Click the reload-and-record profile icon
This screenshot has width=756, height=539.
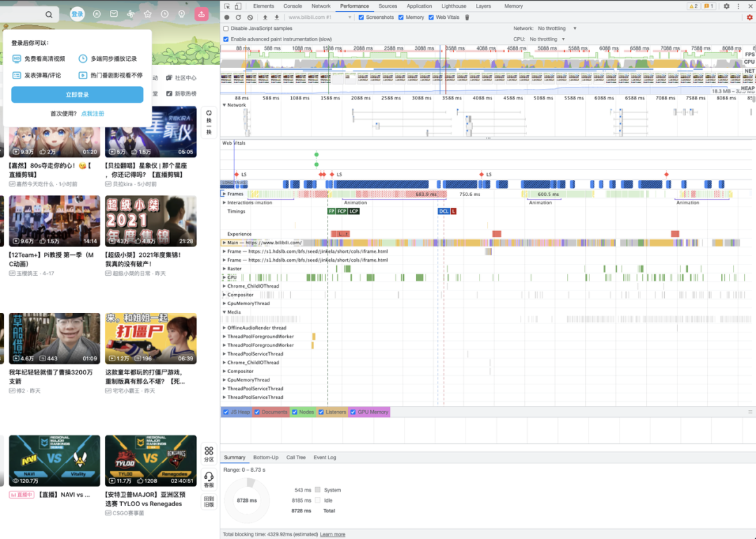click(238, 17)
